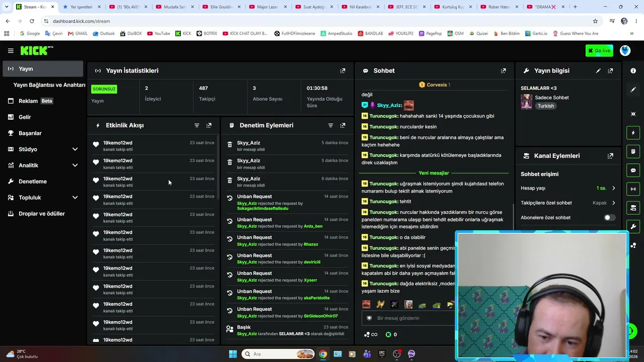Reload the dashboard page
This screenshot has width=644, height=362.
[32, 21]
